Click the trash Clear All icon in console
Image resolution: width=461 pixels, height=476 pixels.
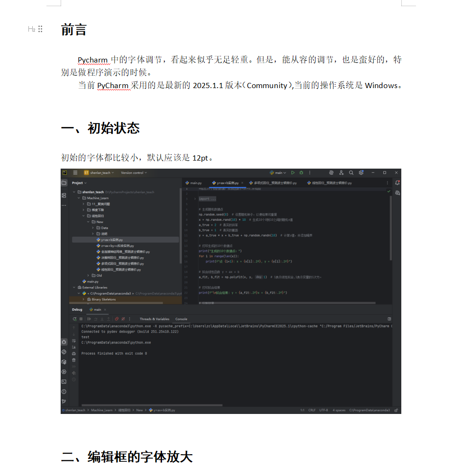(x=74, y=360)
